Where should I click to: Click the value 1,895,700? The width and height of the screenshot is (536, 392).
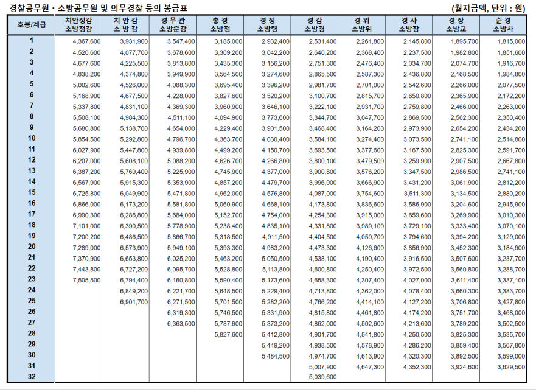464,42
